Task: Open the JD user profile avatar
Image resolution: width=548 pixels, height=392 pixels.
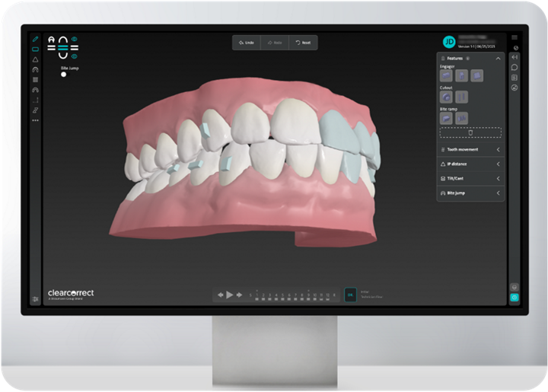Action: (x=448, y=42)
